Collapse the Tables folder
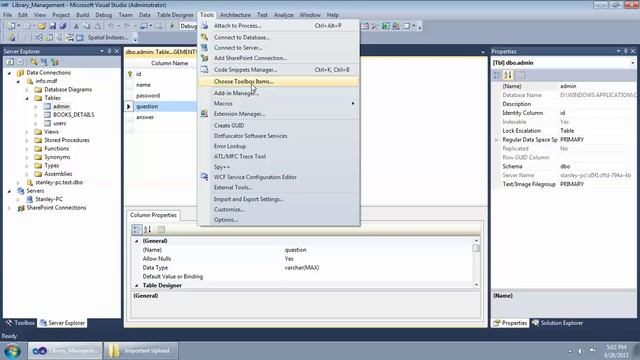 27,98
